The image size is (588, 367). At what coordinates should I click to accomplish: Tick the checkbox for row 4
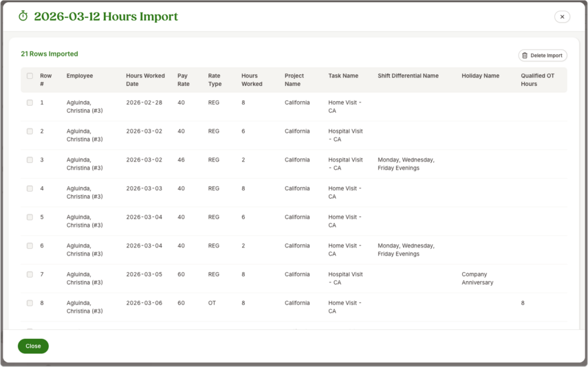coord(30,188)
